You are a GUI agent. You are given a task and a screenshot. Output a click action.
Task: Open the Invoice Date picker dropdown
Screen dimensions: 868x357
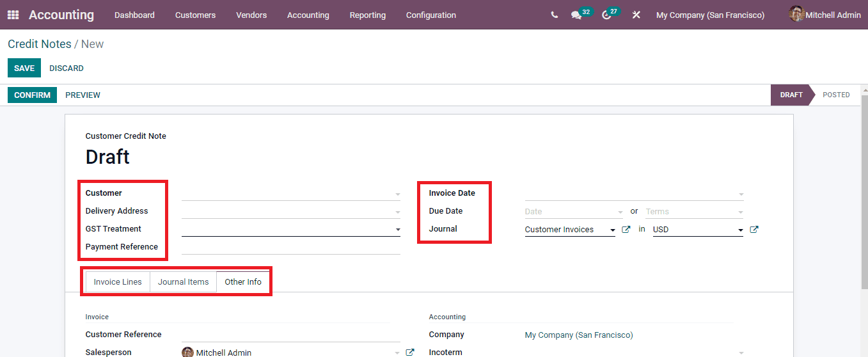pos(741,194)
